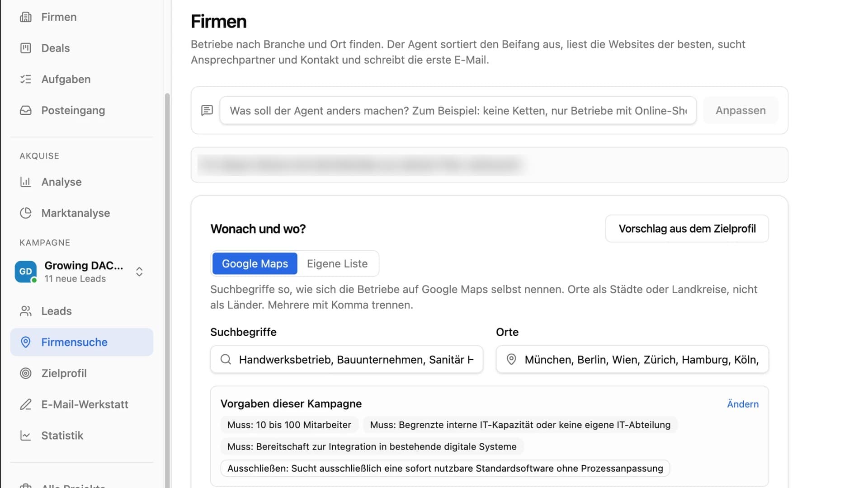Screen dimensions: 868x488
Task: Click the 'Wonach und wo?' heading
Action: tap(258, 229)
